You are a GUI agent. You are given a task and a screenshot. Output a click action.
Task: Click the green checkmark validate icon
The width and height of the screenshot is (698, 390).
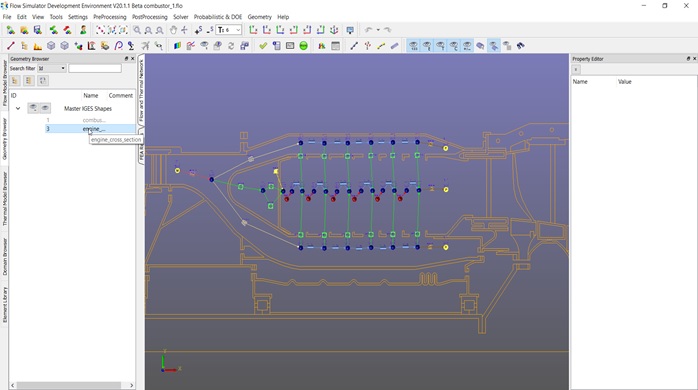(x=263, y=45)
